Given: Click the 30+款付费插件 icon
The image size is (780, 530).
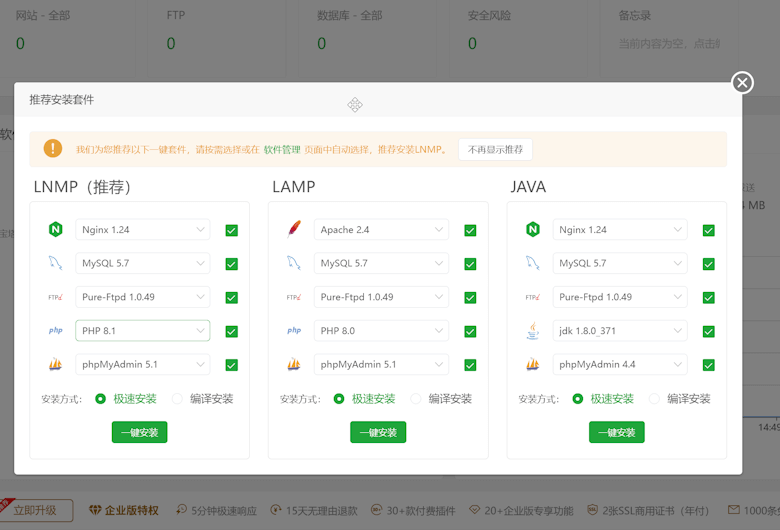Looking at the screenshot, I should point(377,510).
